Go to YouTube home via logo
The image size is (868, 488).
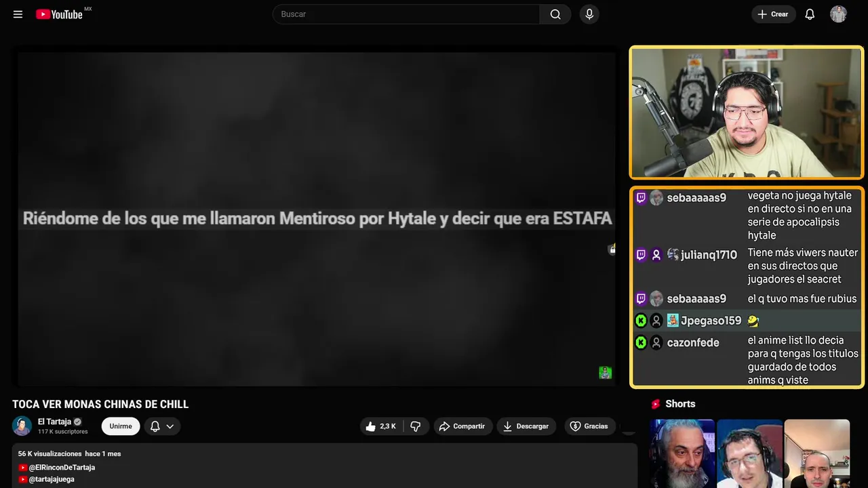click(x=60, y=14)
